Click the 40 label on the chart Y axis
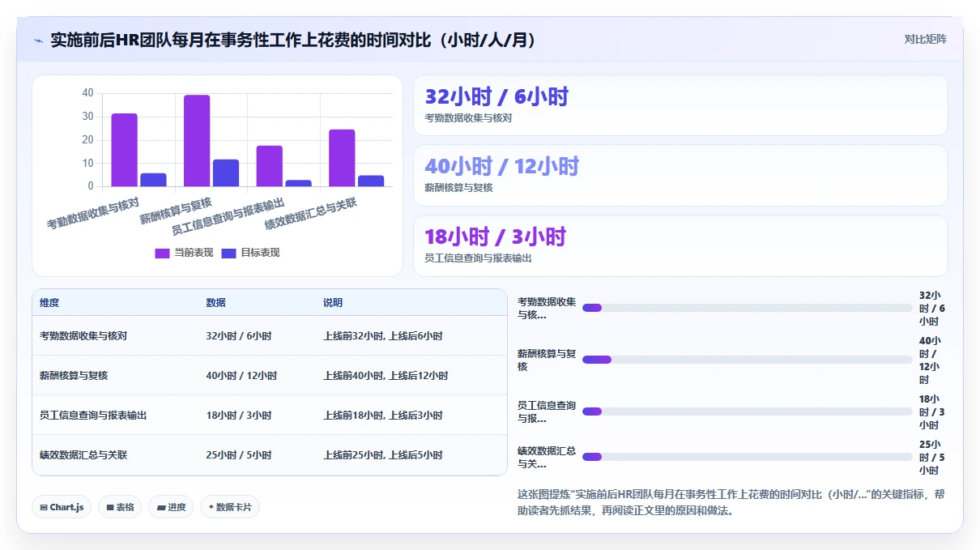 pyautogui.click(x=88, y=93)
